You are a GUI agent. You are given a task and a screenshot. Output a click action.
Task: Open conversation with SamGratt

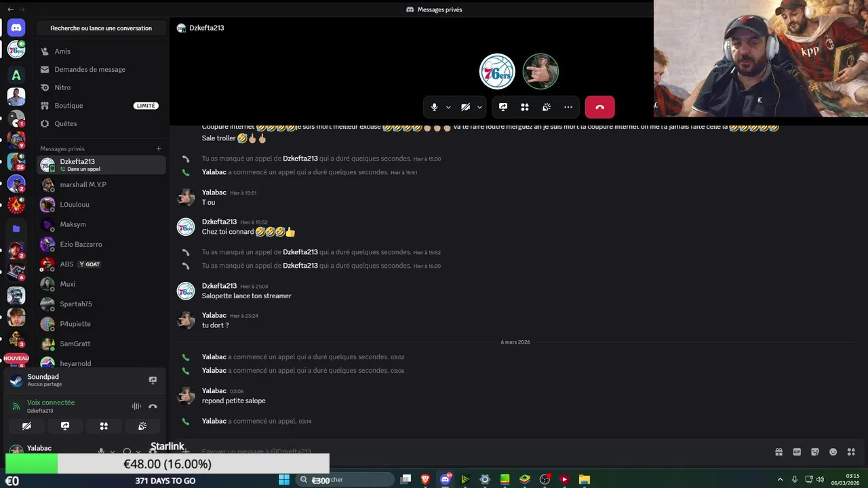point(101,344)
